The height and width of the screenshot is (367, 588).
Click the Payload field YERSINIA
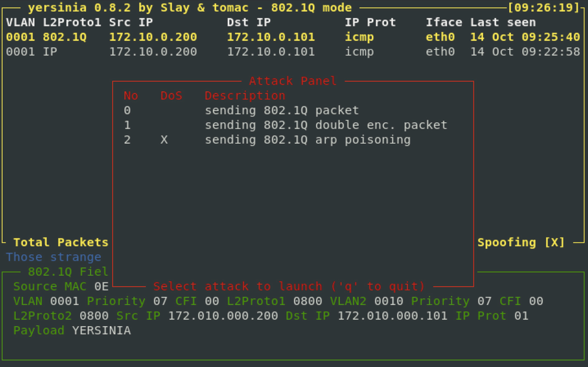pos(101,331)
